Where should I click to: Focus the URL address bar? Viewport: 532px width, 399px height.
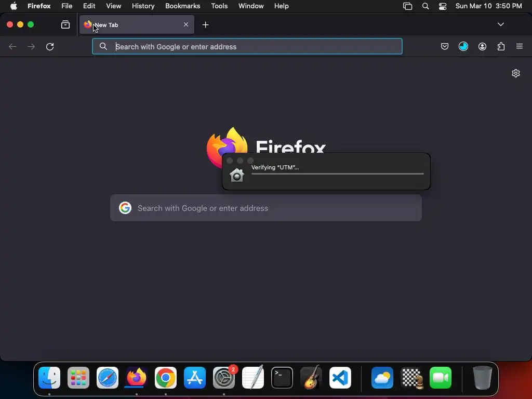coord(247,46)
